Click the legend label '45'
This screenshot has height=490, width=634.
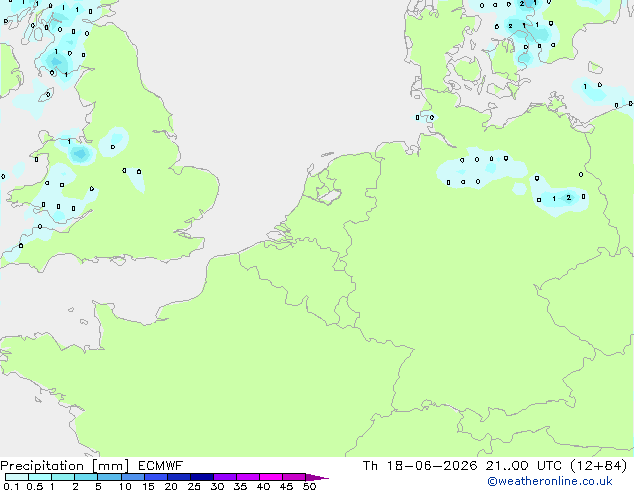286,486
